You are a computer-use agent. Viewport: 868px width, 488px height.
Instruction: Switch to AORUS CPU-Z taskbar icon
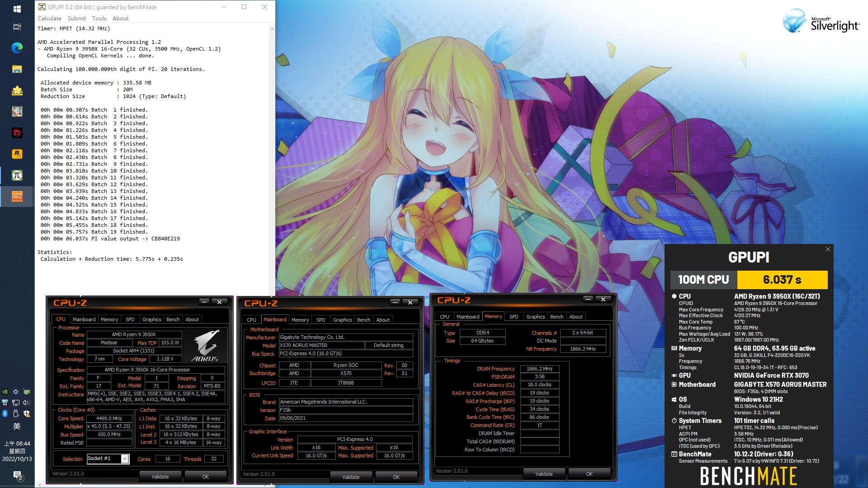click(17, 197)
